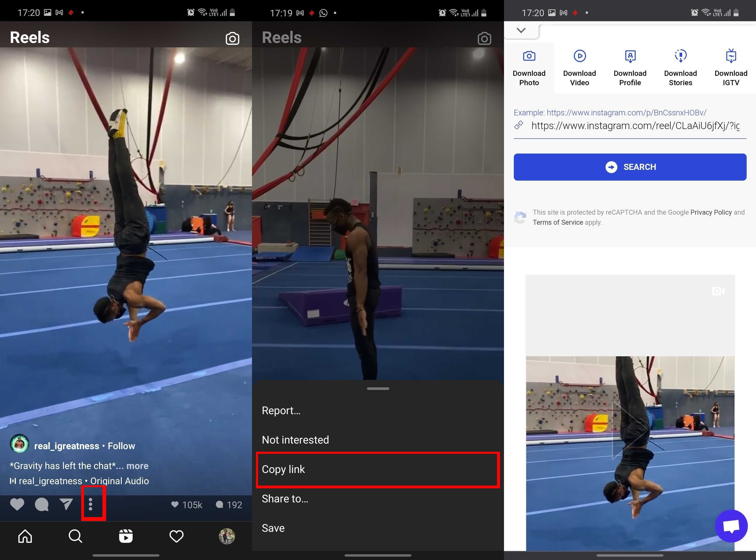The width and height of the screenshot is (756, 560).
Task: Tap the Instagram camera icon on Reels
Action: point(232,37)
